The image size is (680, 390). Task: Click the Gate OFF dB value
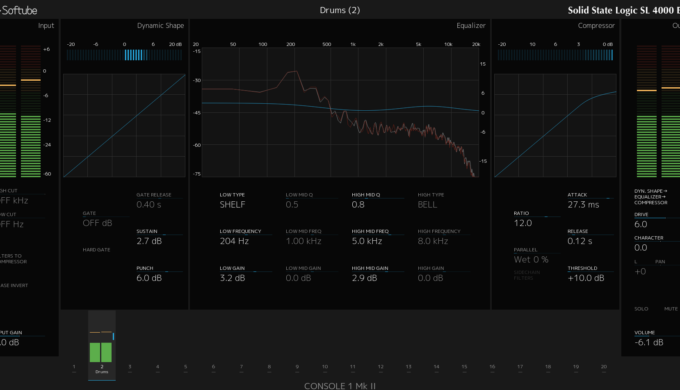[98, 223]
